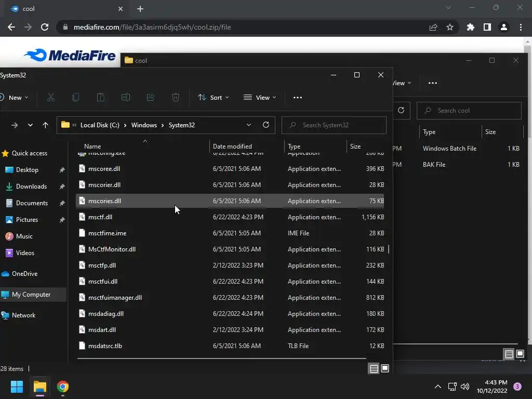Click the Delete trash icon in System32 toolbar
Viewport: 532px width, 399px height.
[x=176, y=97]
